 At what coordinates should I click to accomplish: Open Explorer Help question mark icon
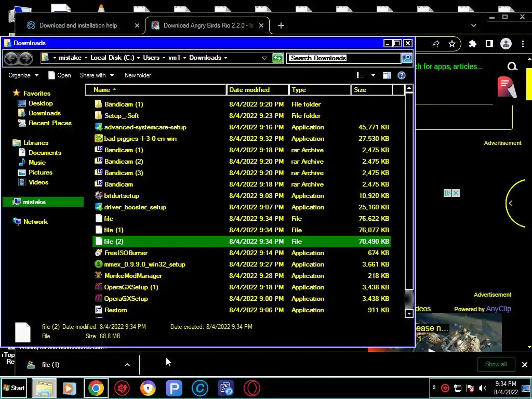click(402, 75)
